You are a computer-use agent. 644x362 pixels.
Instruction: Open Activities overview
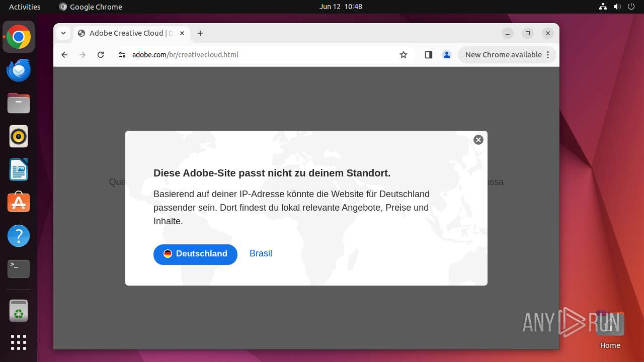[25, 7]
